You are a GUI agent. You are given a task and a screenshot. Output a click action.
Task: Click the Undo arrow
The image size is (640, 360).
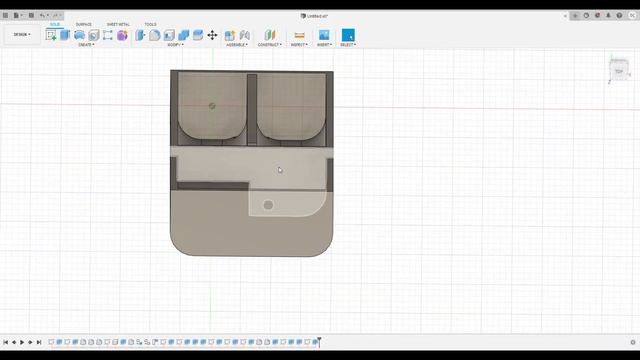pyautogui.click(x=42, y=16)
